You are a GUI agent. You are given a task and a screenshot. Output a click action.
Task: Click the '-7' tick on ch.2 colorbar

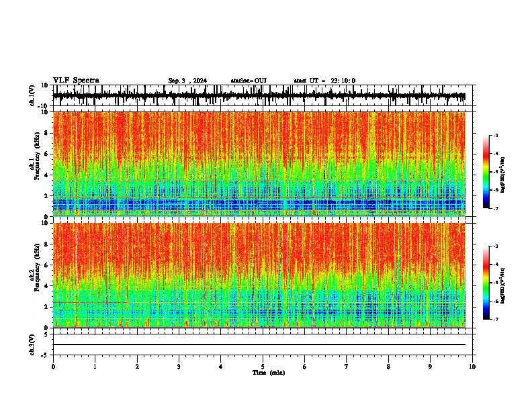coord(495,319)
